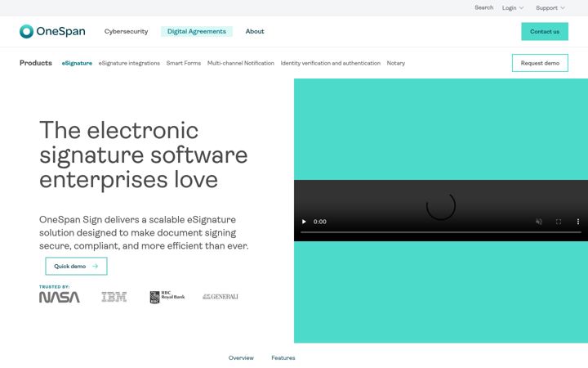Click the Generali logo
Screen dimensions: 588x368
pos(220,297)
